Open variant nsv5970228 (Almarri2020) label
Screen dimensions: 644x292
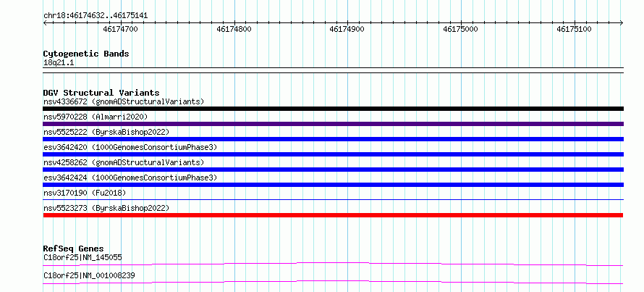coord(96,117)
